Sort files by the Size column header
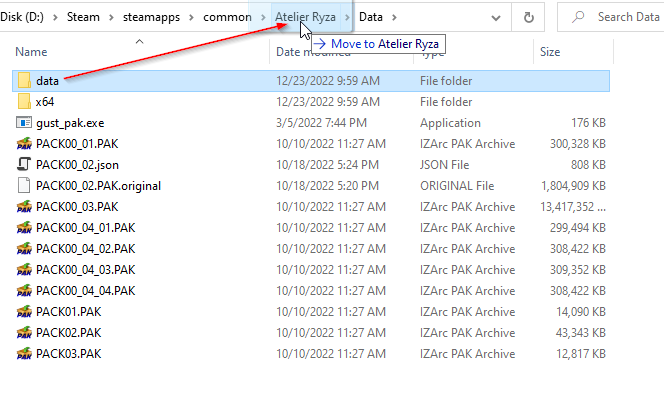 click(550, 52)
